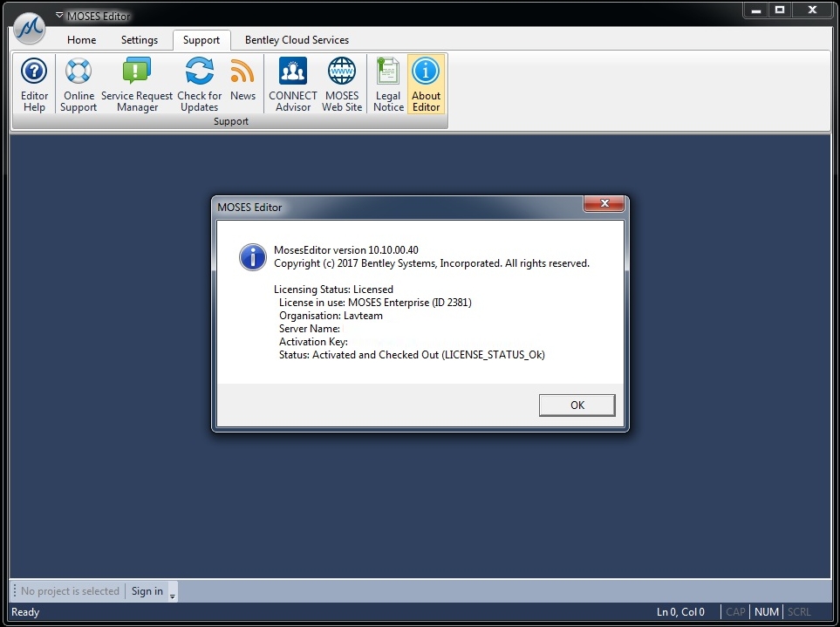This screenshot has width=840, height=627.
Task: Click the 'Organisation: Lavteam' line
Action: 331,316
